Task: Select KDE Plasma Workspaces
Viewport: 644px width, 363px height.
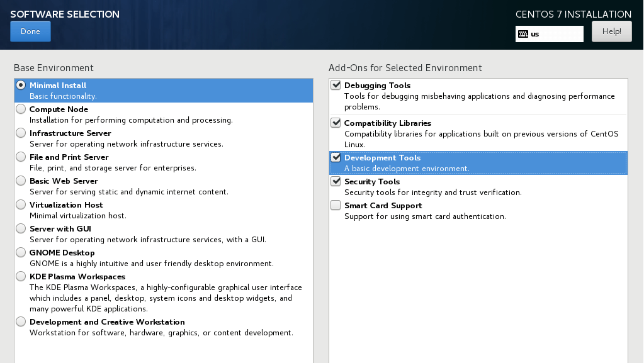Action: 21,276
